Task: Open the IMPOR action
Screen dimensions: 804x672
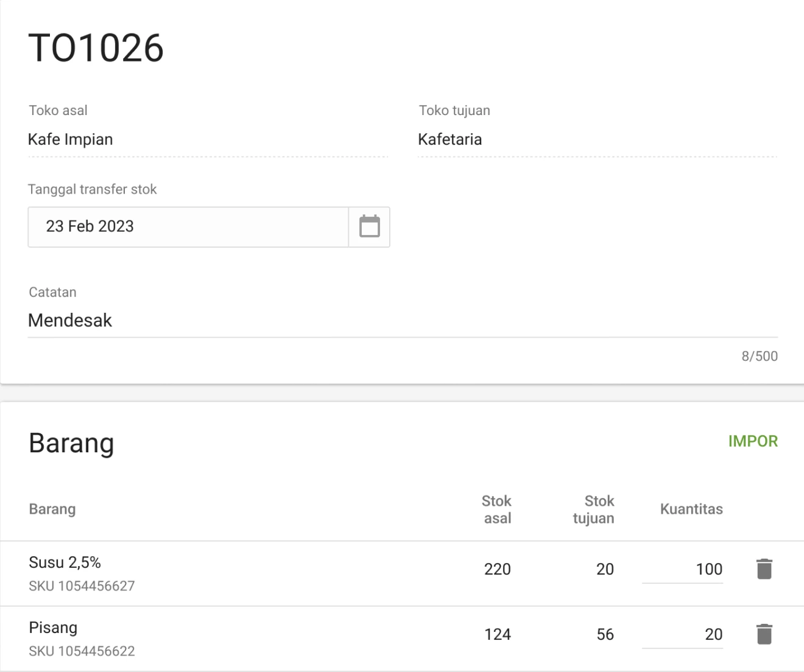Action: (753, 442)
